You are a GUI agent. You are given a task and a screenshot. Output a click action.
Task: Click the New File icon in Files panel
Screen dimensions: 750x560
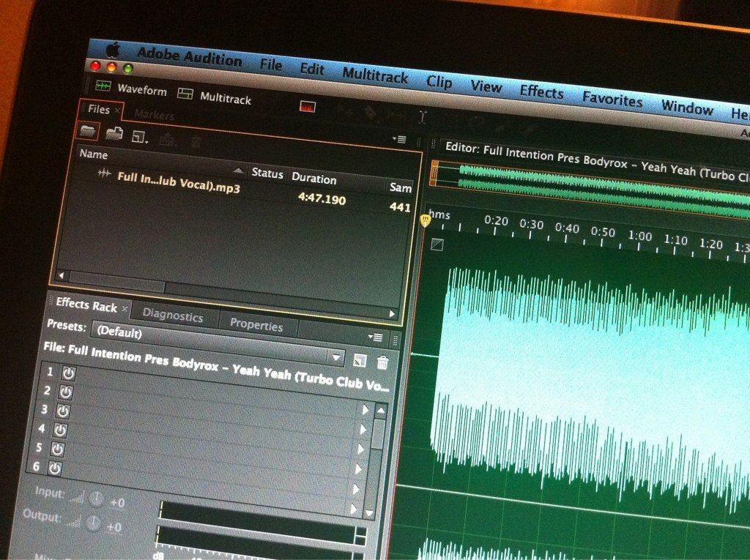point(140,137)
